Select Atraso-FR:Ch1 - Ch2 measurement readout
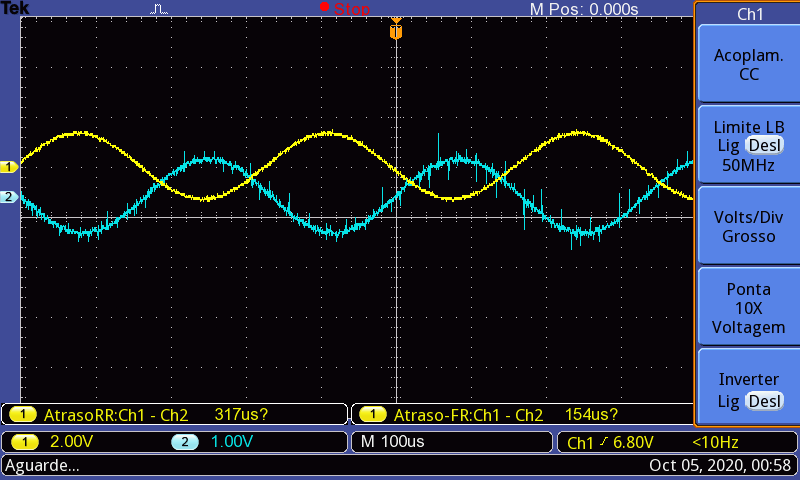 coord(522,414)
